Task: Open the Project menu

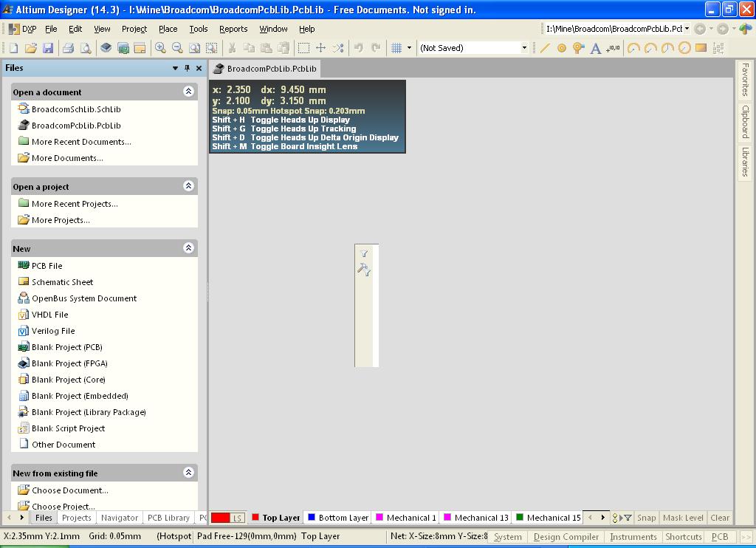Action: pos(134,29)
